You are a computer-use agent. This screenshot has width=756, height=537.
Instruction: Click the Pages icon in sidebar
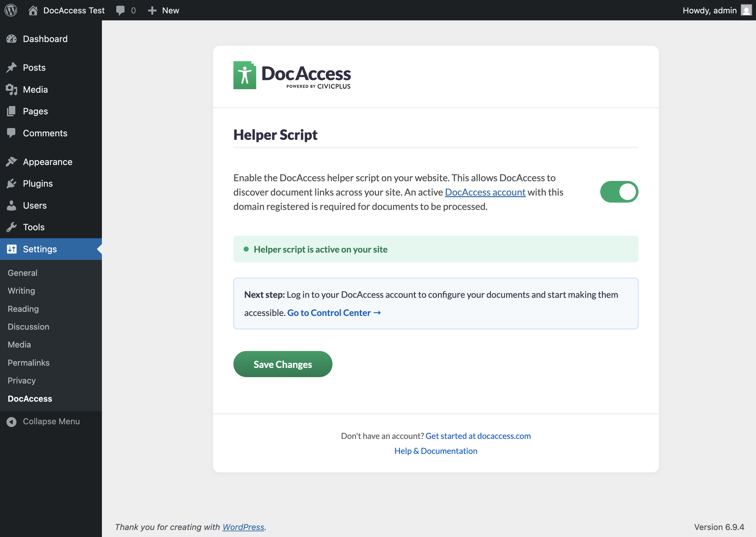[x=11, y=111]
